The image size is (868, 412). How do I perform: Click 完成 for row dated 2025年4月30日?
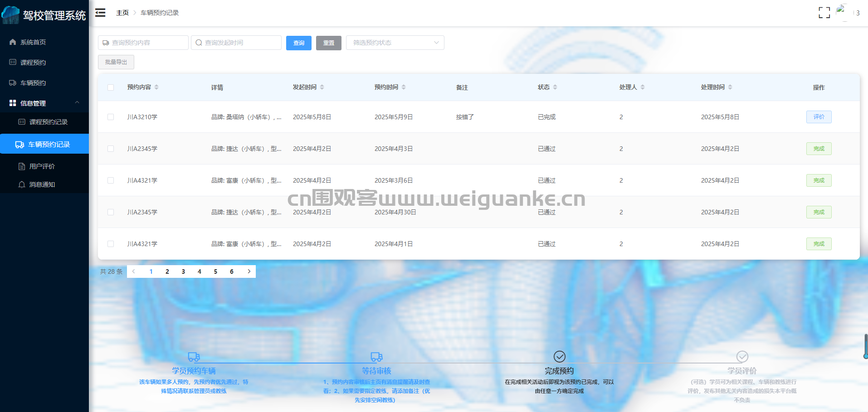(819, 212)
